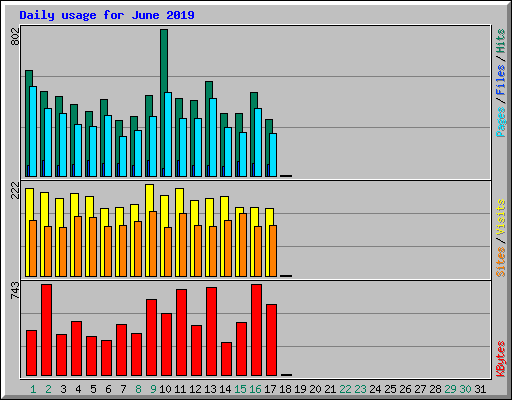Click the 802 axis maximum label

pos(15,37)
